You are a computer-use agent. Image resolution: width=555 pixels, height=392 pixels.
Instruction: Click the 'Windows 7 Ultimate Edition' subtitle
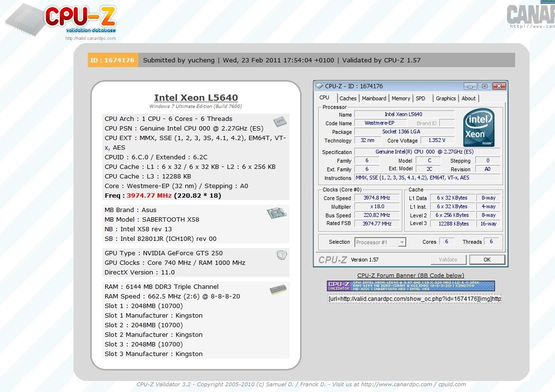point(195,106)
